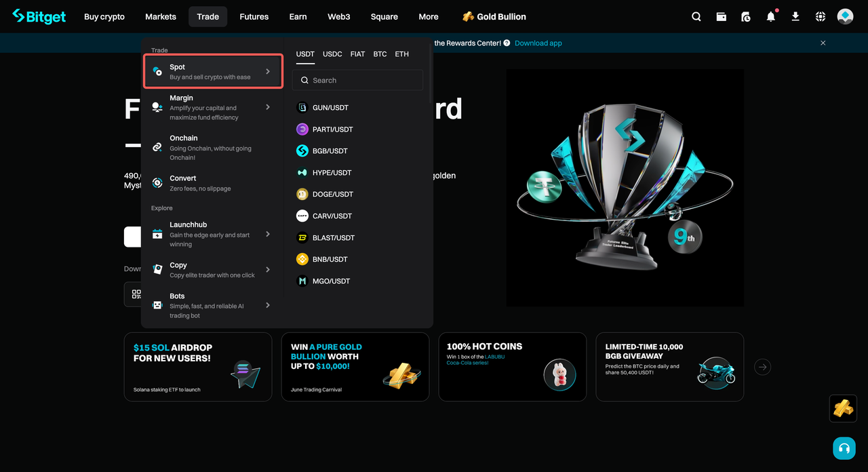
Task: Click the Launchhub calendar icon
Action: [x=157, y=234]
